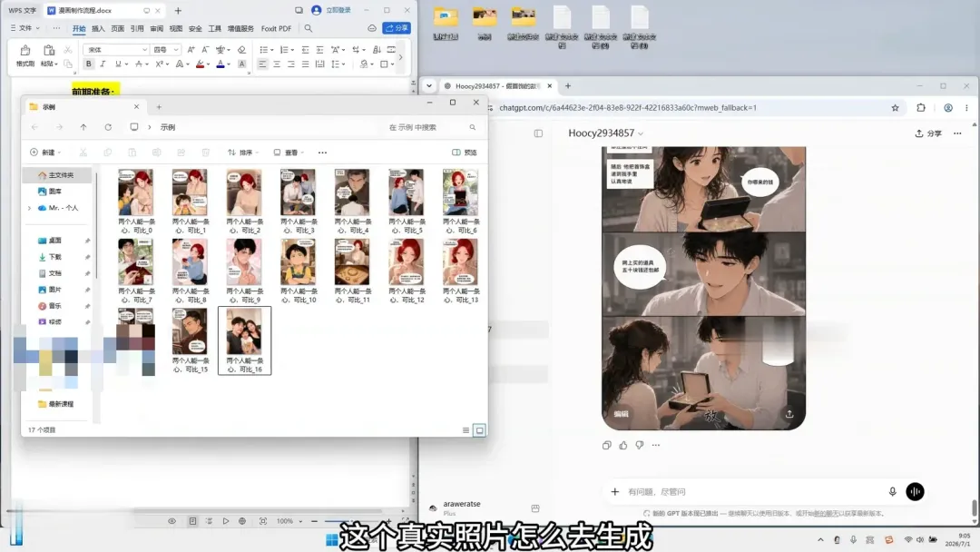Set center text alignment in WPS
The height and width of the screenshot is (552, 980).
pyautogui.click(x=276, y=64)
